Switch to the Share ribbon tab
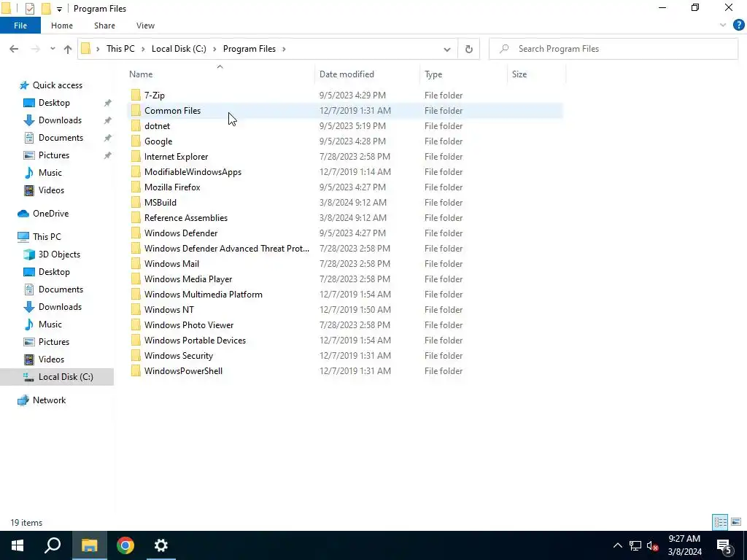 pyautogui.click(x=104, y=26)
